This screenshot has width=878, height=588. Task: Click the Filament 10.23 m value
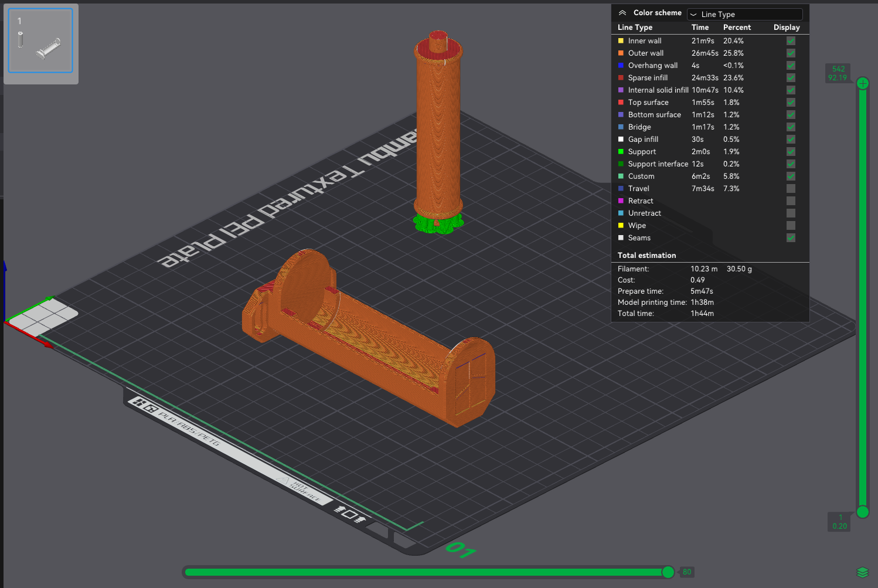coord(704,269)
